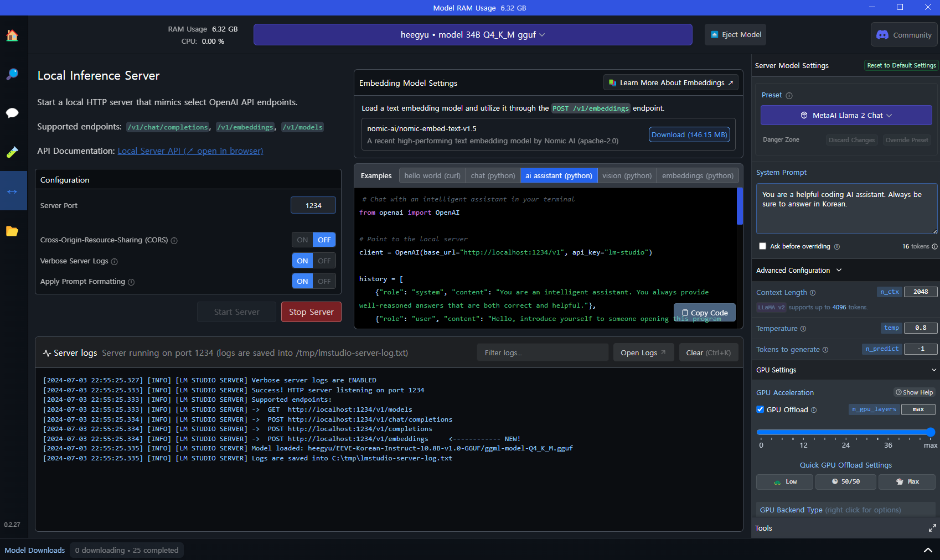Open MetaAI Llama 2 Chat preset dropdown
This screenshot has width=940, height=560.
click(846, 115)
